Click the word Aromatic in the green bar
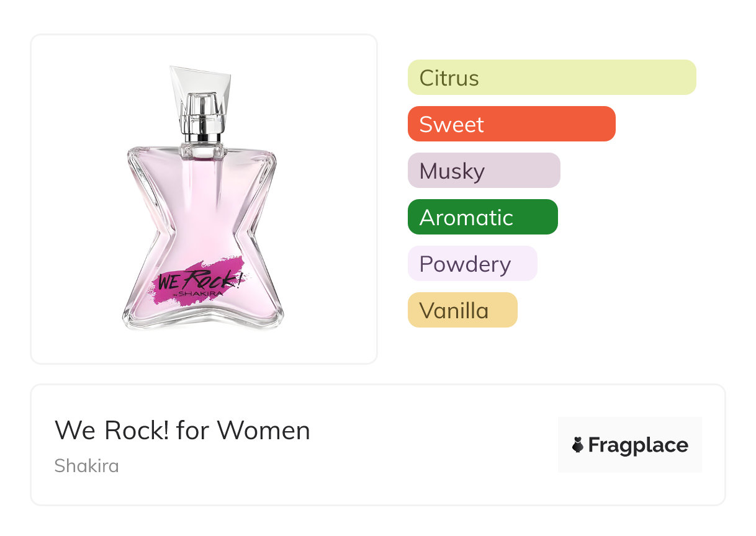 pyautogui.click(x=466, y=218)
